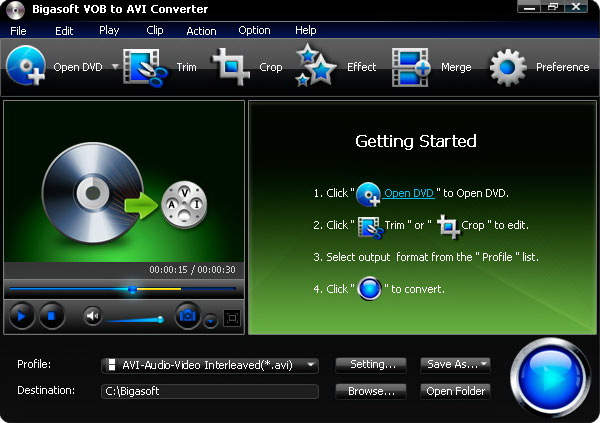Expand the snapshot options arrow beside the camera

pyautogui.click(x=210, y=320)
